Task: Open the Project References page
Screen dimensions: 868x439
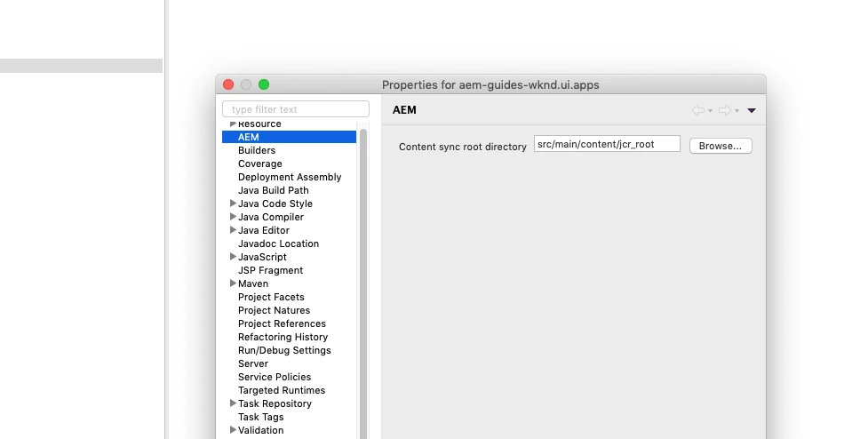Action: pyautogui.click(x=282, y=323)
